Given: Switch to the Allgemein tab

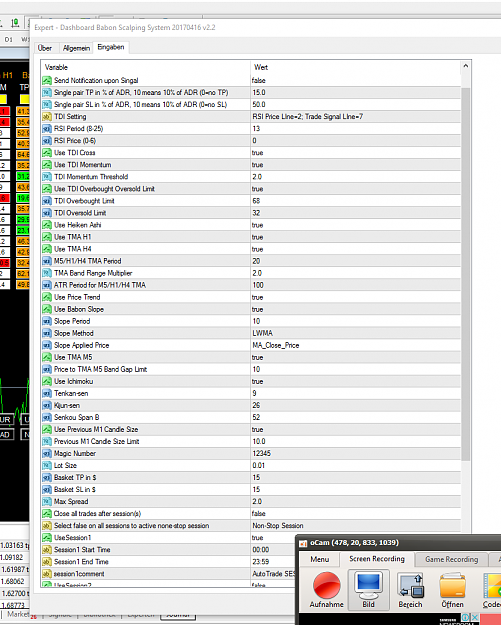Looking at the screenshot, I should point(76,48).
